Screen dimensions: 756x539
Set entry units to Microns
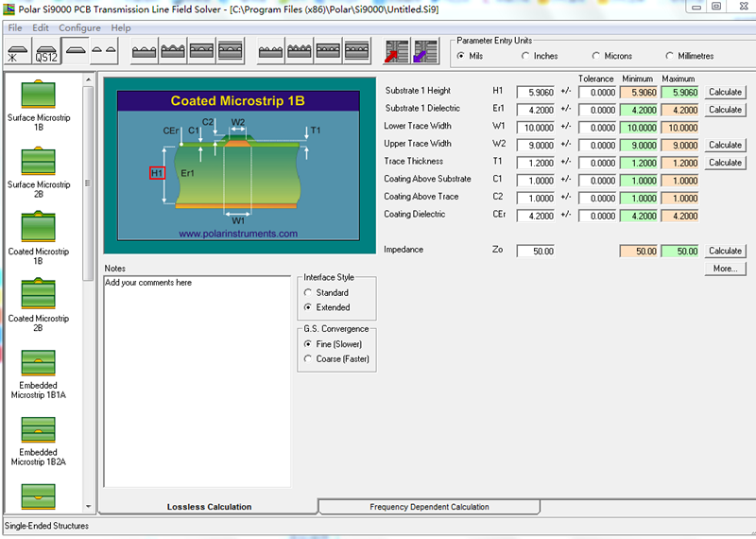pyautogui.click(x=611, y=56)
